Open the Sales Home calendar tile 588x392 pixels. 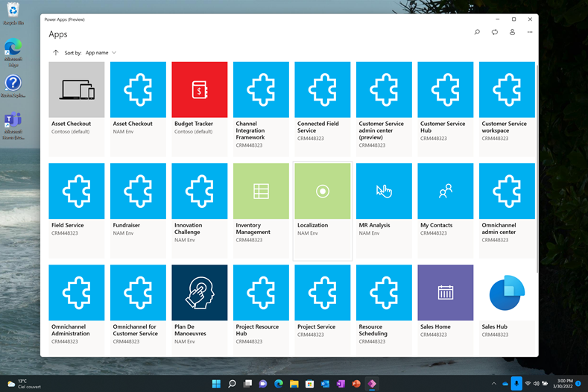[x=446, y=292]
